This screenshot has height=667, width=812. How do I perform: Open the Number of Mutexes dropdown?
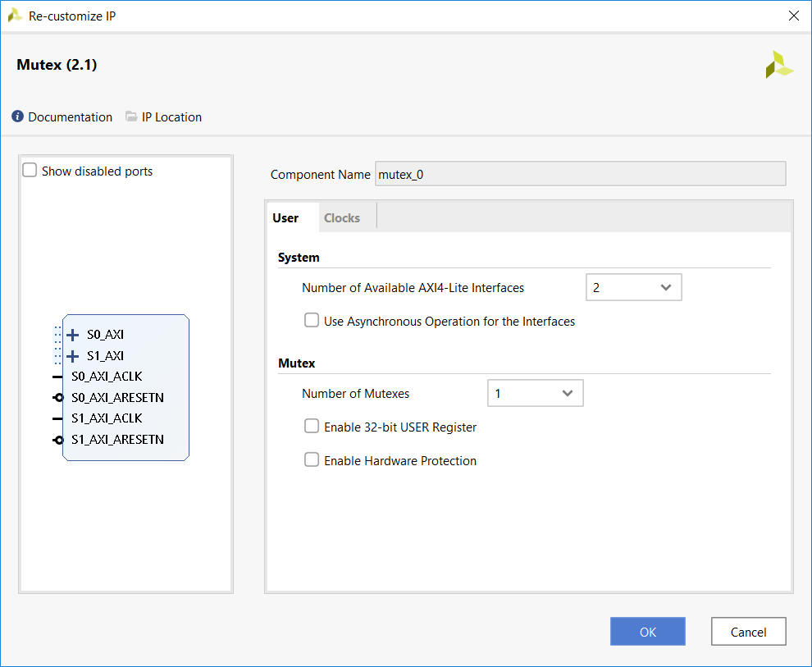click(536, 394)
